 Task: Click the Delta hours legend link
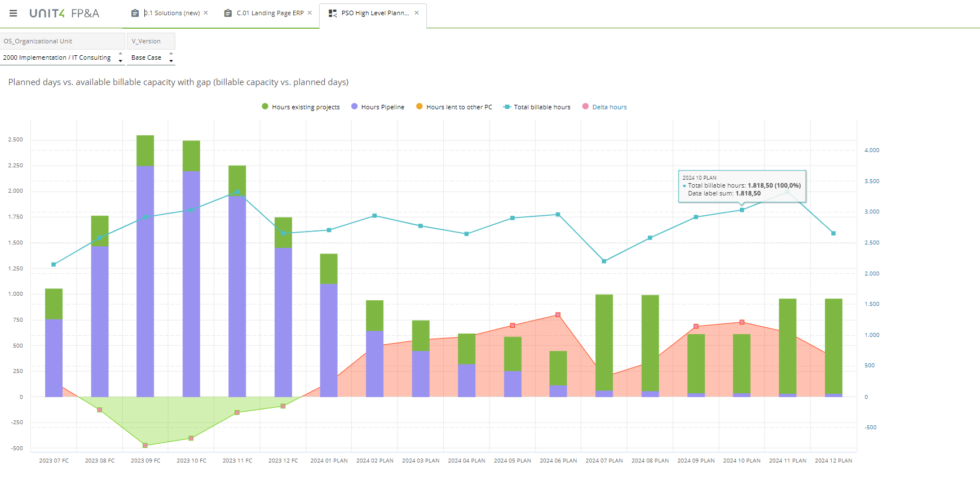coord(609,107)
